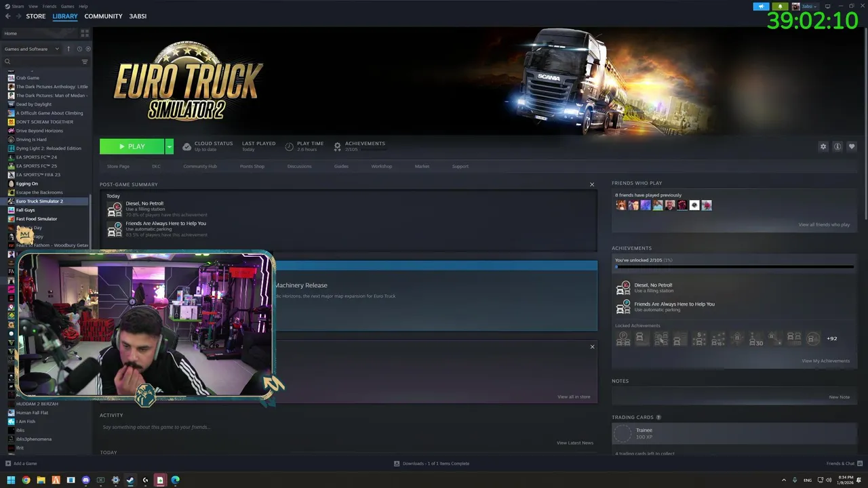Click New Note button
The height and width of the screenshot is (488, 868).
[x=839, y=397]
